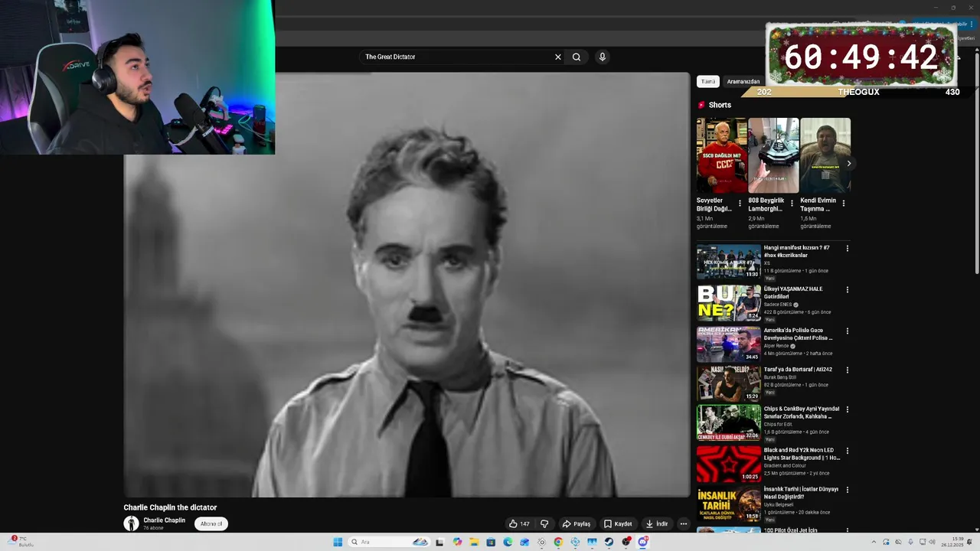Open Amerika'da Polisle Gece Devriyesine video title
980x551 pixels.
[798, 334]
